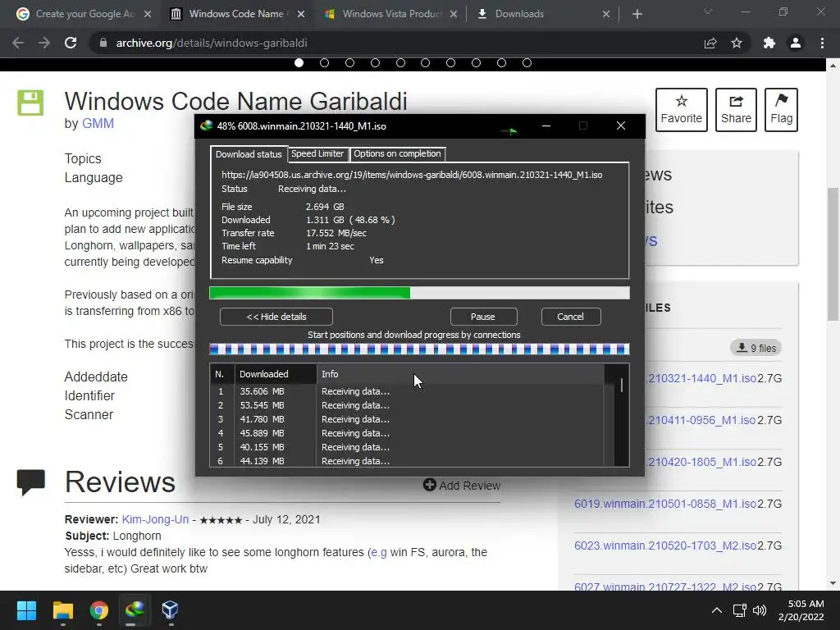Show hidden tray icons chevron

click(x=716, y=610)
